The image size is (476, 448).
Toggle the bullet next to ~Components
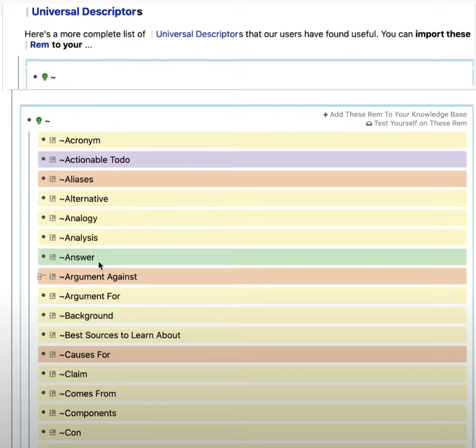click(43, 413)
